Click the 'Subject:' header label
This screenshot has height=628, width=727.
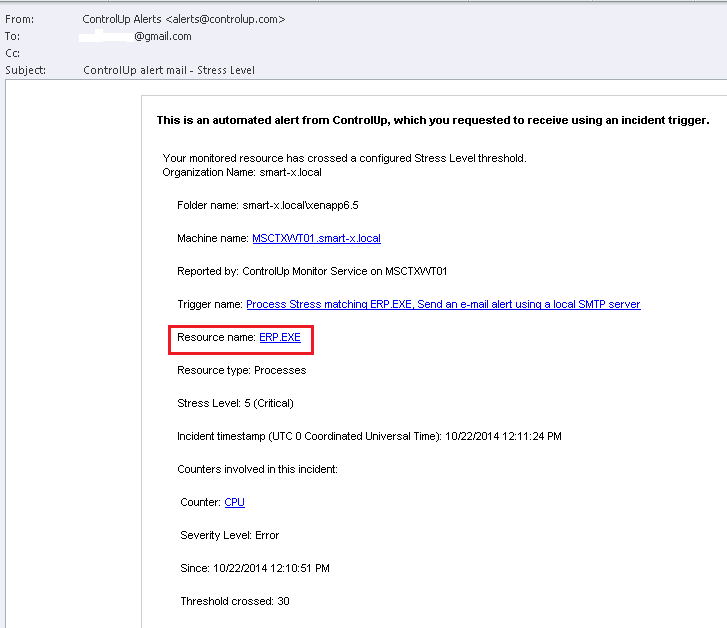(26, 70)
